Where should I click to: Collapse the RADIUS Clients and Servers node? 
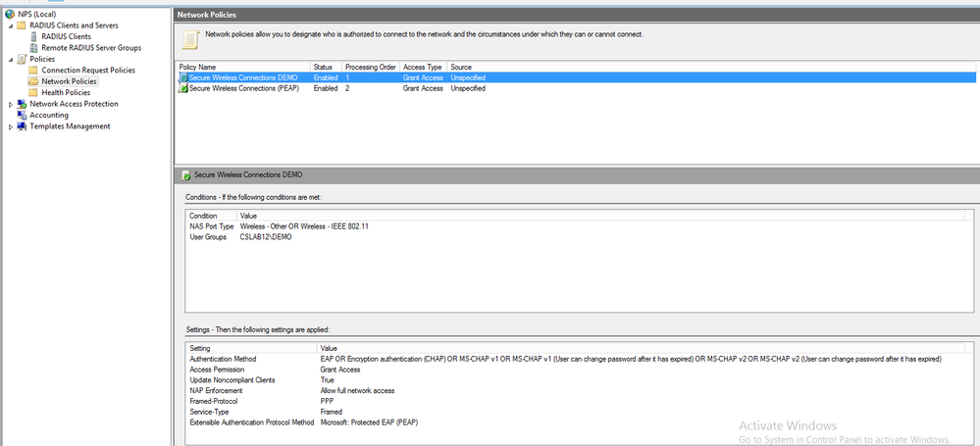[x=11, y=25]
